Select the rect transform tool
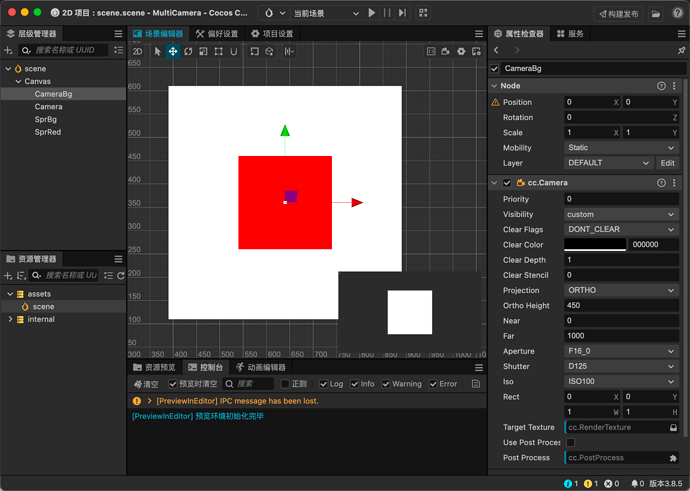Viewport: 690px width, 491px height. pyautogui.click(x=218, y=51)
